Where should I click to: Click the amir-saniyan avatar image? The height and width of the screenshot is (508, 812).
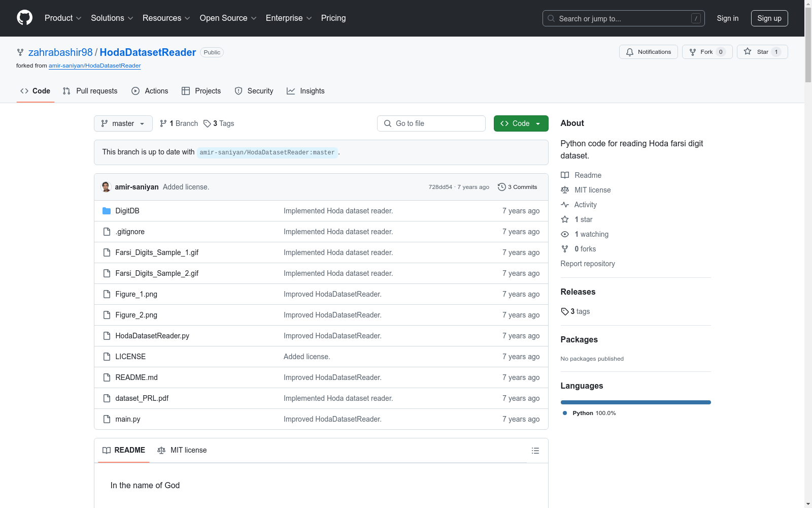click(x=106, y=187)
